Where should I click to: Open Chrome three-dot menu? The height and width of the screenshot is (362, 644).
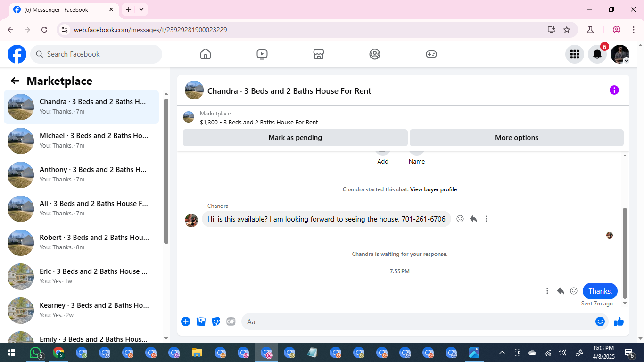(x=633, y=30)
